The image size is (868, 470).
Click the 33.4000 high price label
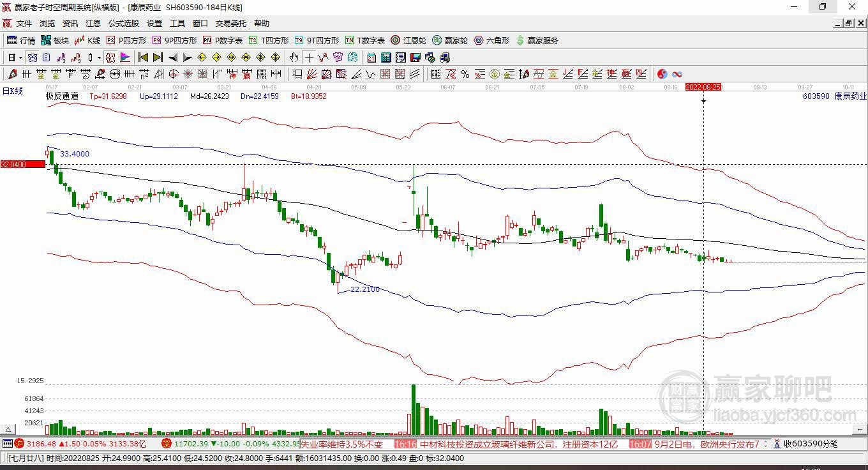click(75, 154)
